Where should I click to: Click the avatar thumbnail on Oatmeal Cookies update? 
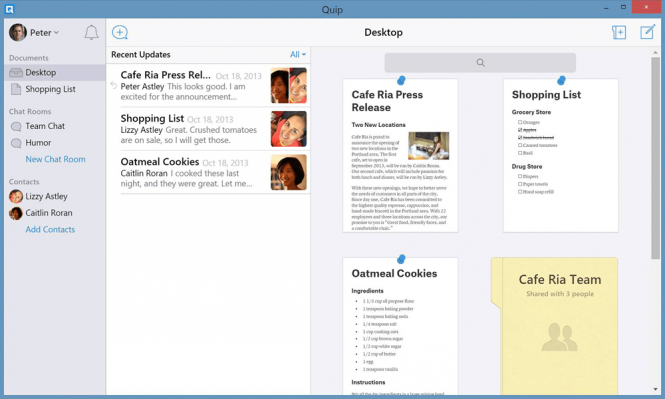[x=289, y=172]
